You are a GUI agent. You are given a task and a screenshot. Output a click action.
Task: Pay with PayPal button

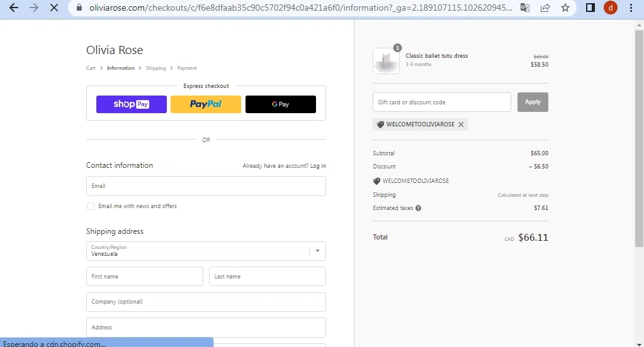206,104
